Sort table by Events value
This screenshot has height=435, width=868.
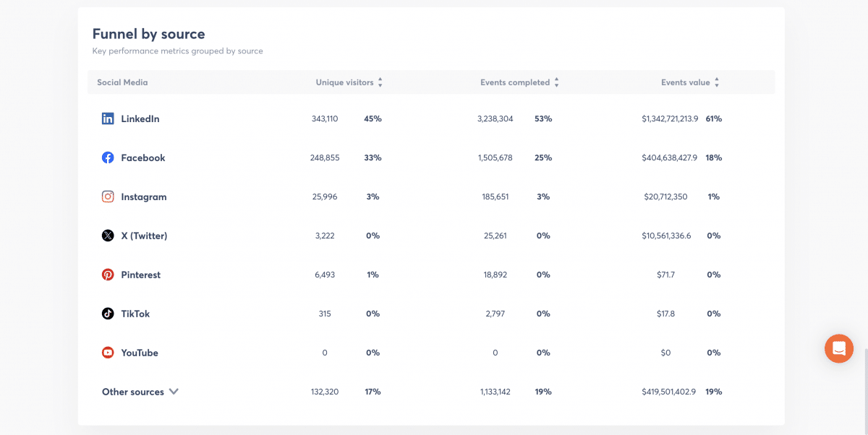click(x=717, y=82)
